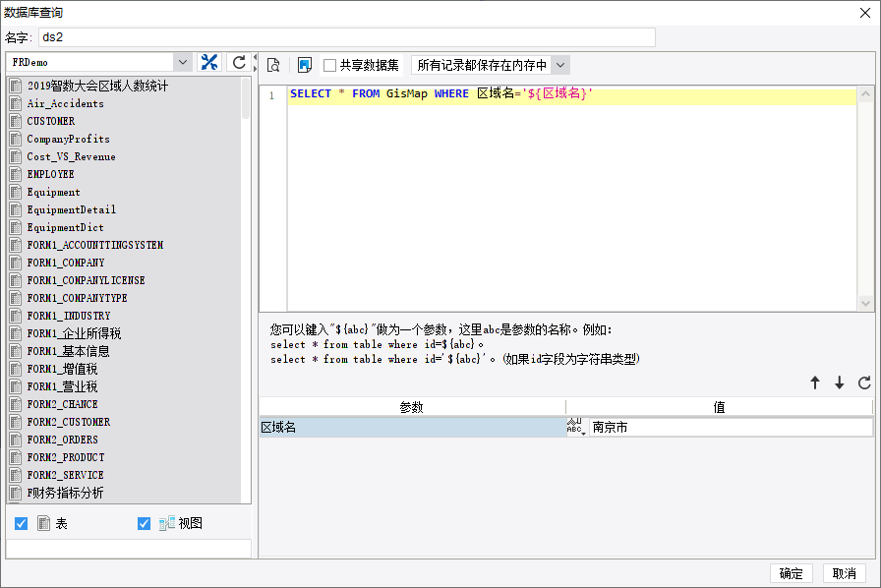Select the FORM1_ACCOUNTTINGSYSTEM table
881x588 pixels.
coord(95,245)
